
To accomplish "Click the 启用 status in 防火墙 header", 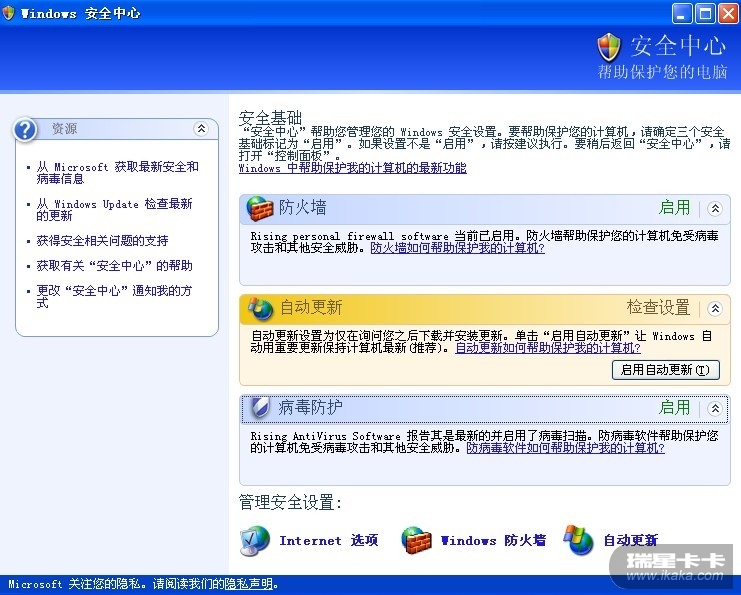I will pyautogui.click(x=674, y=207).
